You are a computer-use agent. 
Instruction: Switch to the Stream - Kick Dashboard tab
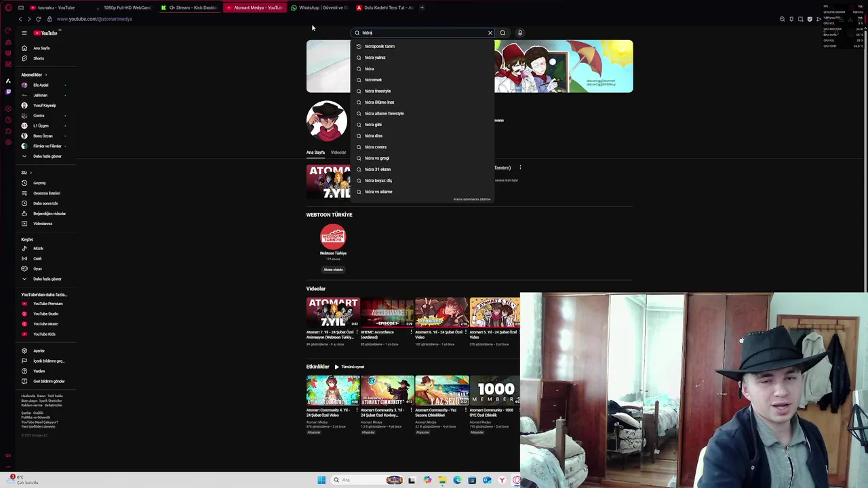coord(190,7)
